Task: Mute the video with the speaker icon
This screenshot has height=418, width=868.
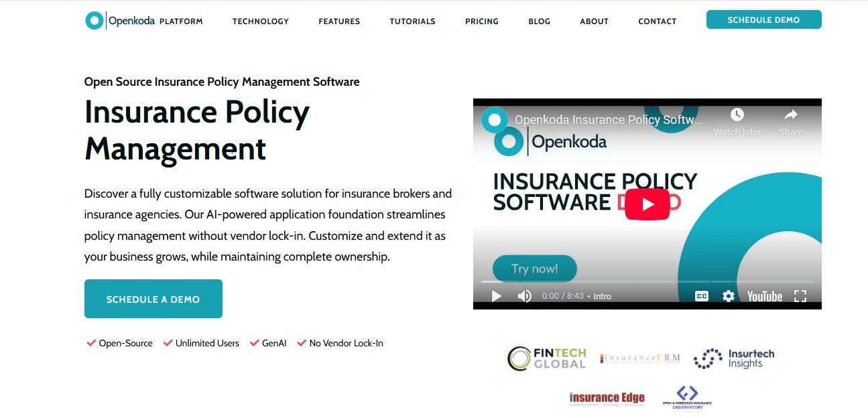Action: coord(525,296)
